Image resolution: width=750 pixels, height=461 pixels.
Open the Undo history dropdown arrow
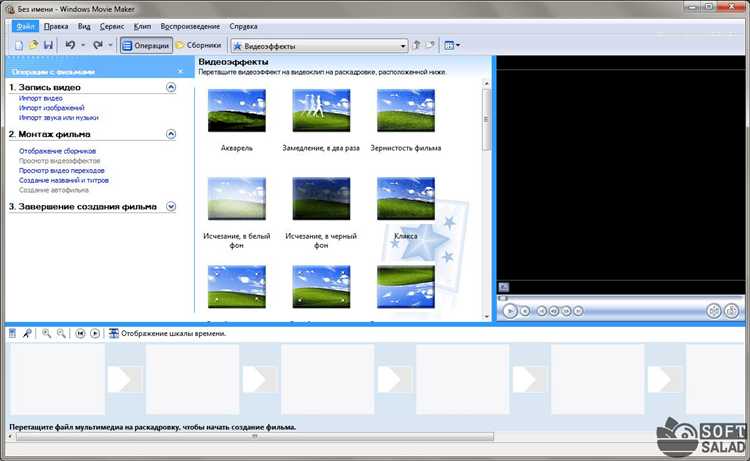point(83,45)
